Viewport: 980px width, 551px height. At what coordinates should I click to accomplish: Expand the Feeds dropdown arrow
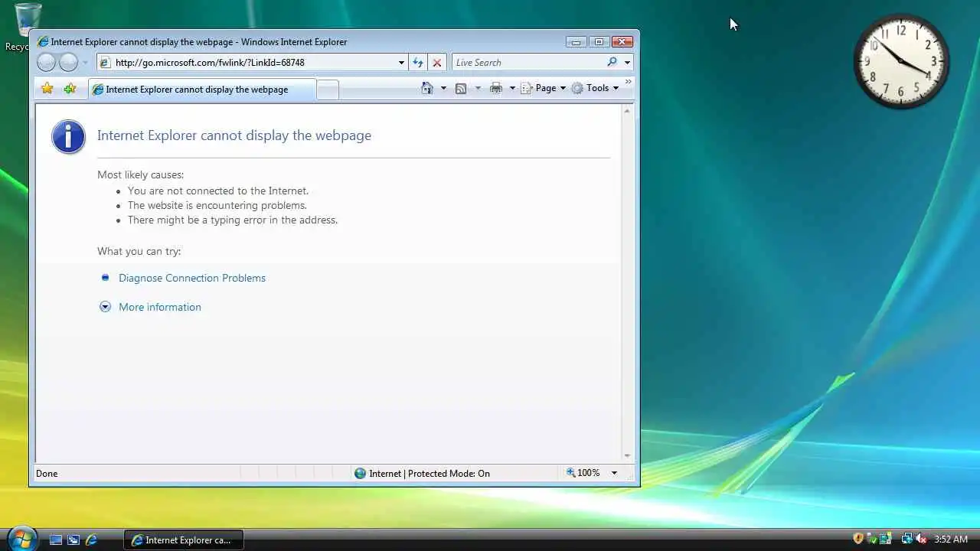coord(478,88)
